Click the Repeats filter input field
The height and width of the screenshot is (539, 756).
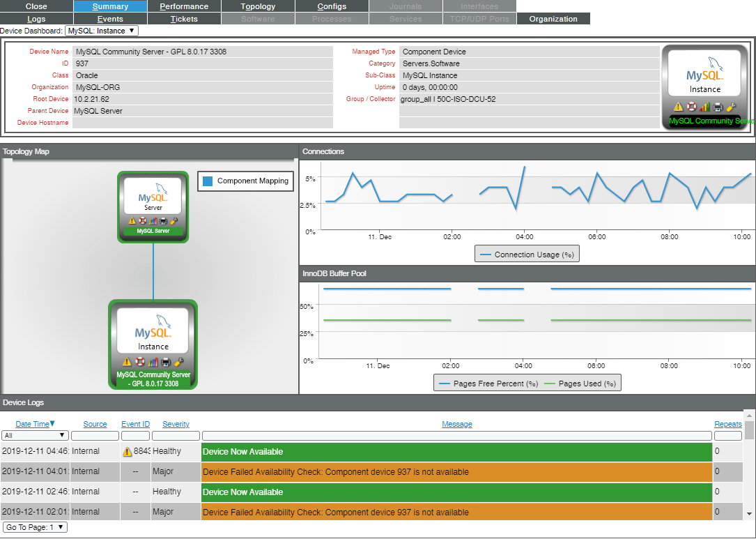728,436
